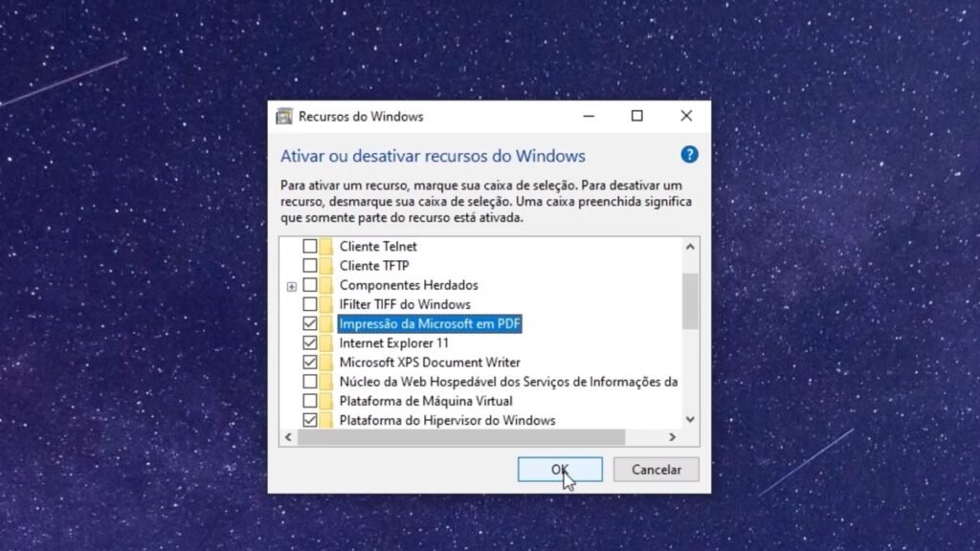
Task: Click the folder icon beside Cliente Telnet
Action: (x=325, y=246)
